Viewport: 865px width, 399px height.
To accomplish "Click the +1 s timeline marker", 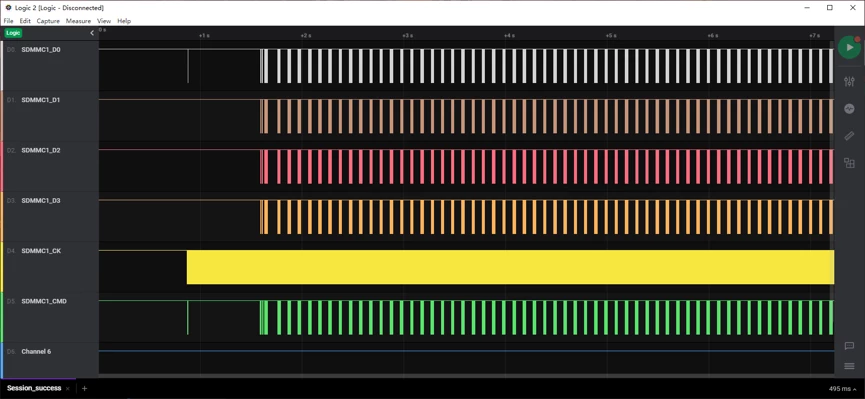I will (204, 35).
